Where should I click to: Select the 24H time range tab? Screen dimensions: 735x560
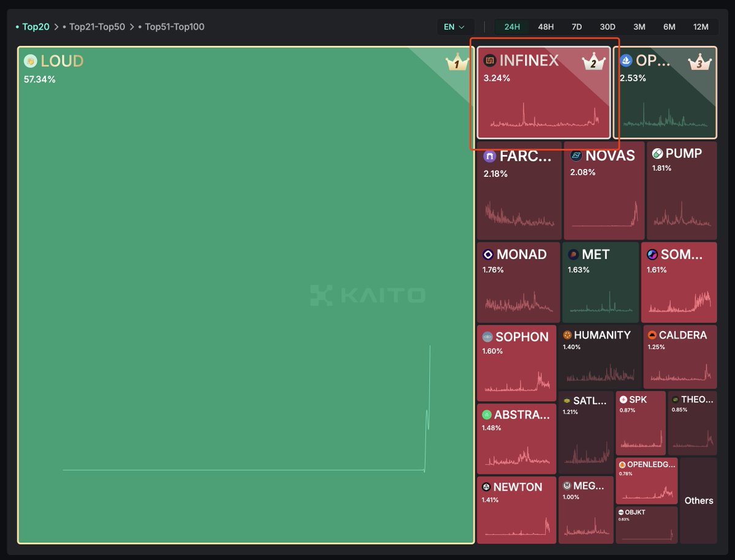pyautogui.click(x=512, y=27)
